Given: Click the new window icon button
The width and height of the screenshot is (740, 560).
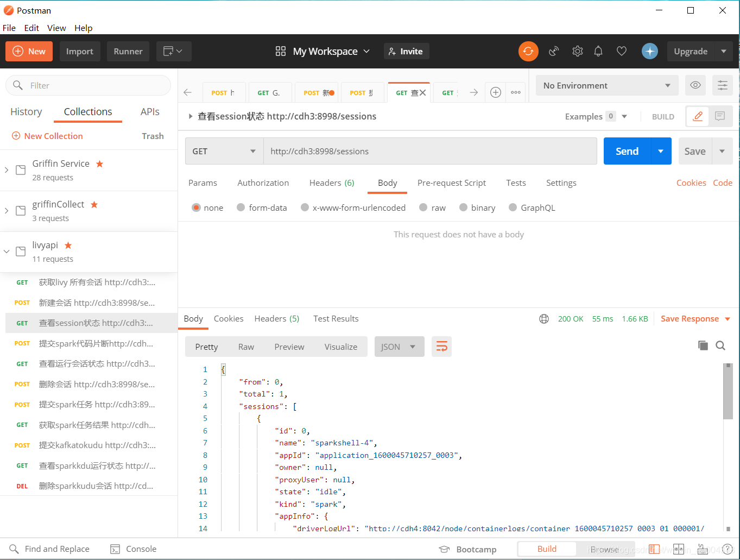Looking at the screenshot, I should tap(174, 51).
